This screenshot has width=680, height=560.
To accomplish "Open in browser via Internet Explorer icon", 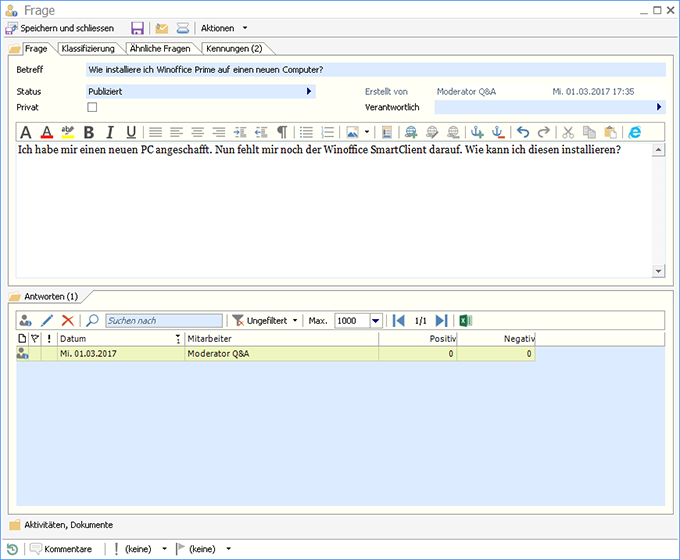I will [634, 132].
